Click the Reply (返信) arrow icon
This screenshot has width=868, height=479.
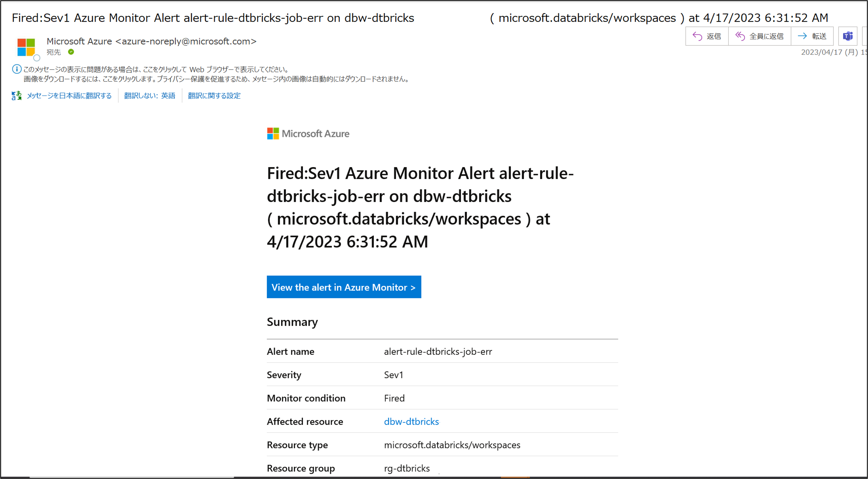point(697,36)
